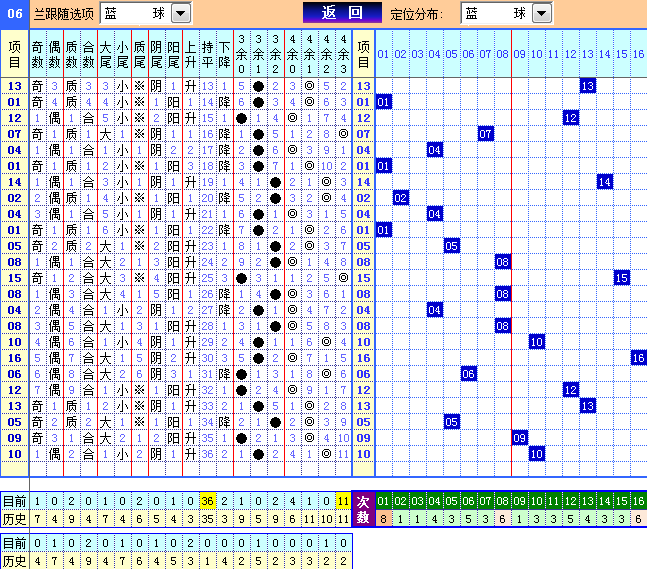The image size is (647, 569).
Task: Click the purple 次数 cell
Action: click(363, 509)
